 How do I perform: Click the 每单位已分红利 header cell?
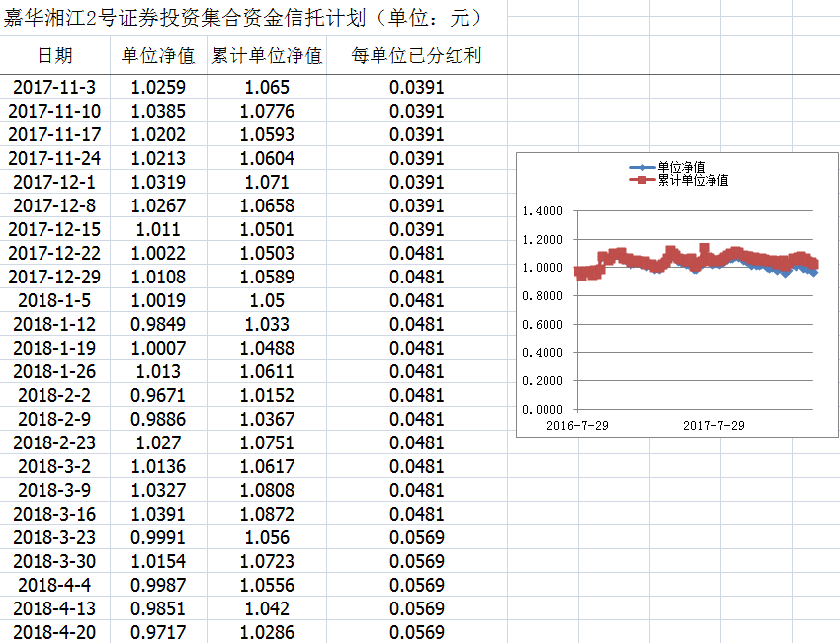416,55
